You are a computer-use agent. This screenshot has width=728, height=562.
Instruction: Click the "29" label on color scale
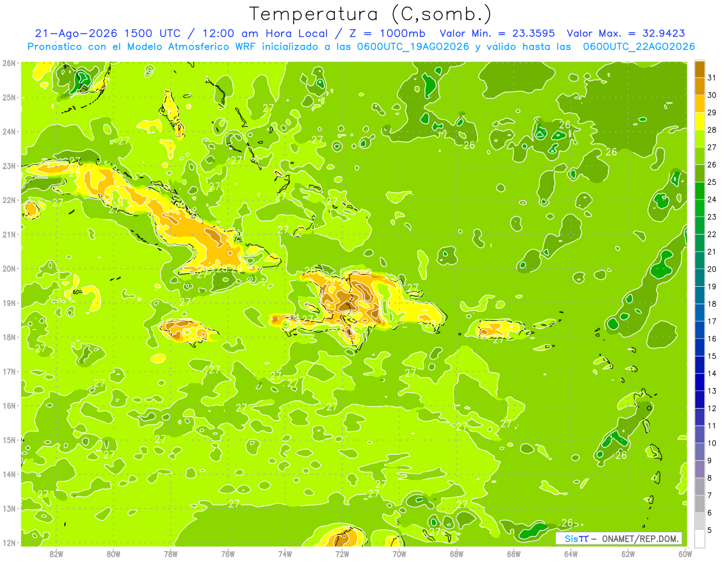click(x=712, y=113)
